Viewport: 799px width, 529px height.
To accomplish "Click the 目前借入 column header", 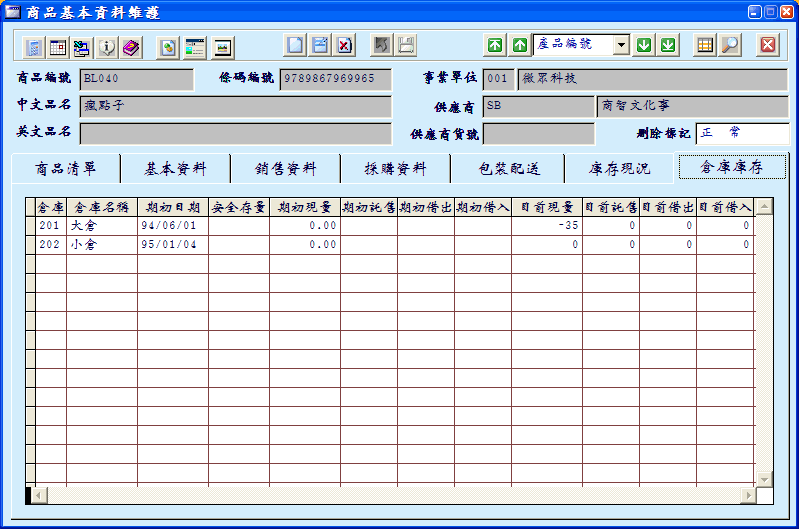I will point(726,207).
